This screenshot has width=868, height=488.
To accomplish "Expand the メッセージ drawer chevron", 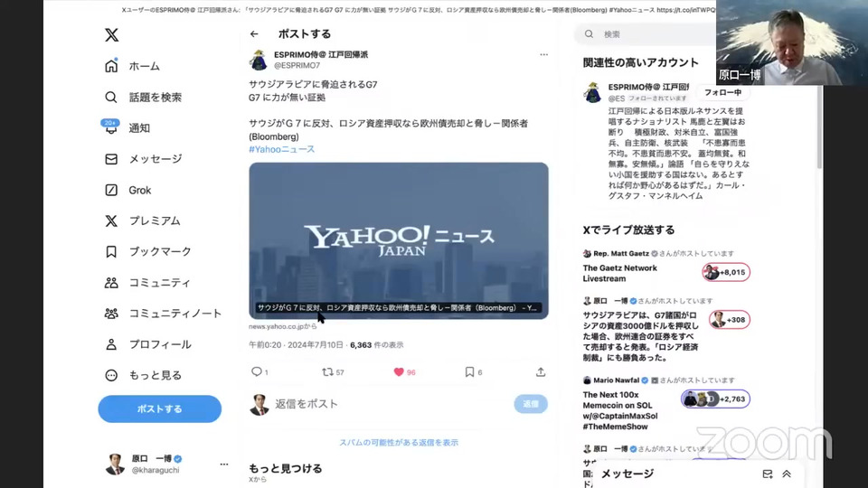I will coord(787,474).
